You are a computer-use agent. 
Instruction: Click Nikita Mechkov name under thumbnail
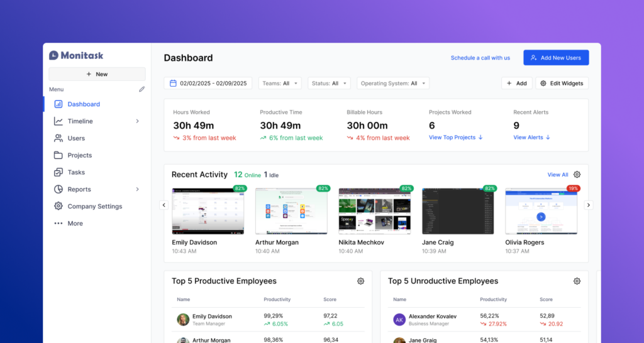tap(362, 242)
